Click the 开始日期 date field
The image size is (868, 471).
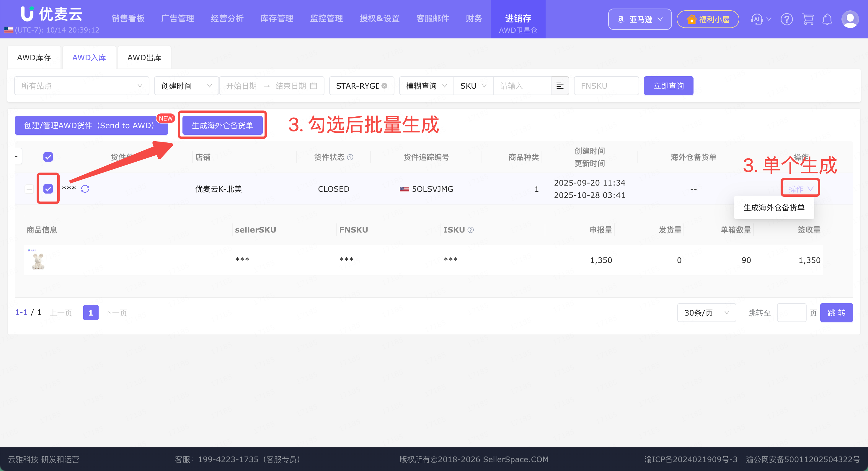tap(241, 86)
